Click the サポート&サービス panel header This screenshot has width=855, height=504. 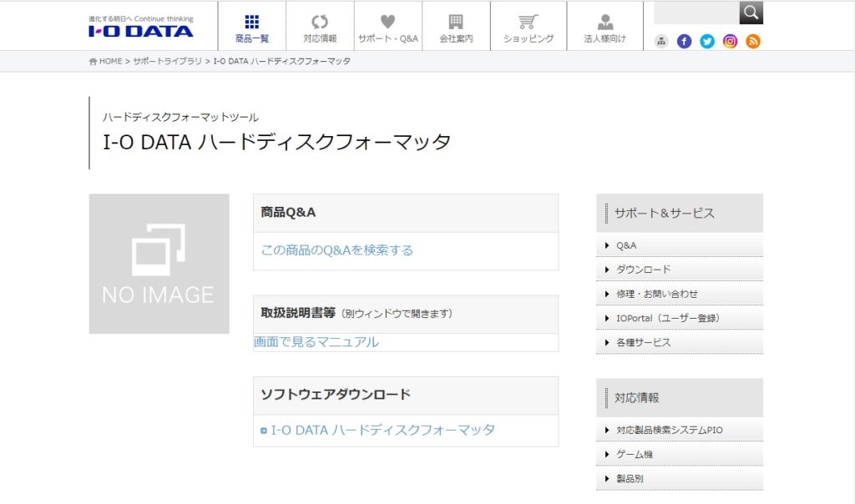pos(680,213)
